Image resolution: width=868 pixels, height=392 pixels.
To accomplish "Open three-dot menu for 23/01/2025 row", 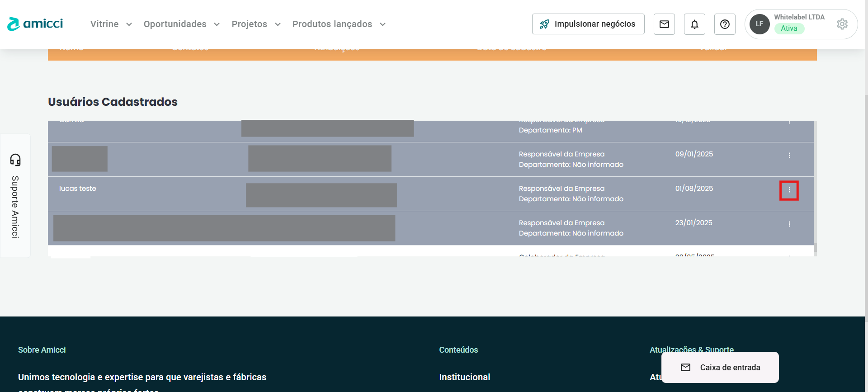I will point(789,224).
